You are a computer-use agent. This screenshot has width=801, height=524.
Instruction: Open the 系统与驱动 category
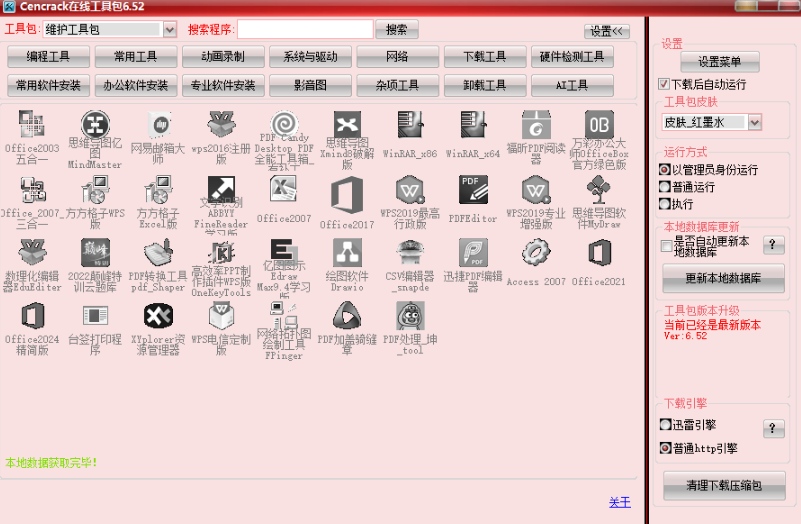[311, 57]
